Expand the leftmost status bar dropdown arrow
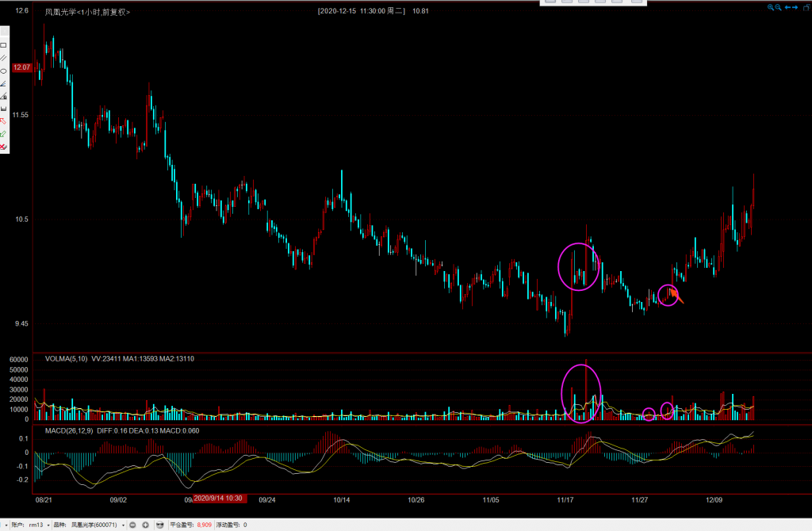 (x=4, y=525)
